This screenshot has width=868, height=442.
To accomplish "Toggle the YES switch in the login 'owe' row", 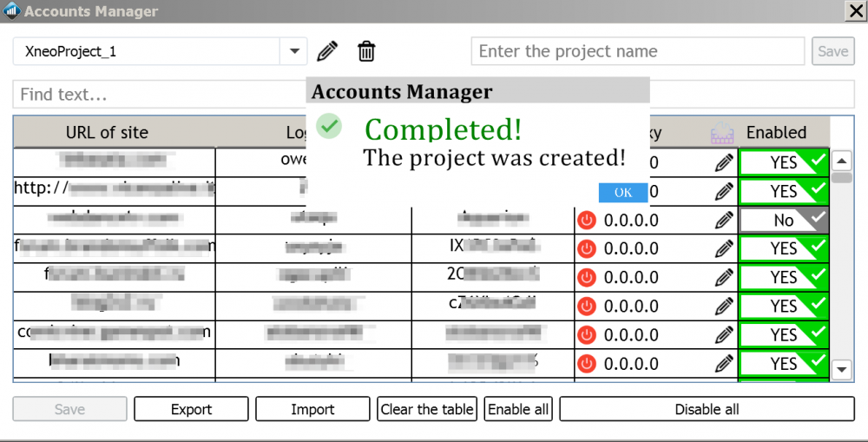I will coord(784,163).
